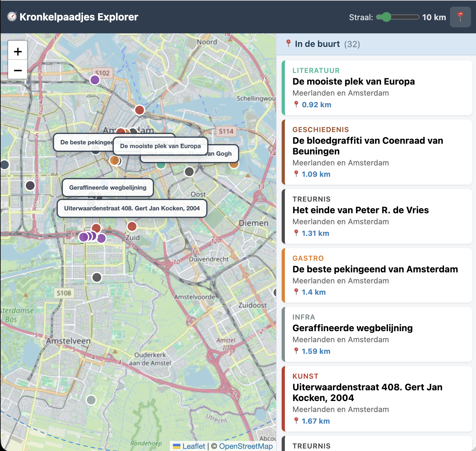Click the location pin button in header
The image size is (476, 451).
pos(460,17)
